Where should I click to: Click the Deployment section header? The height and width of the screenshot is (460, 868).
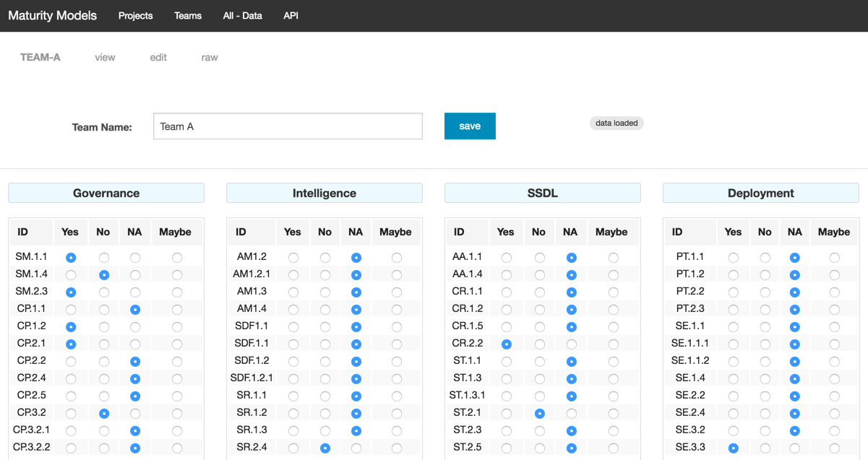(760, 194)
